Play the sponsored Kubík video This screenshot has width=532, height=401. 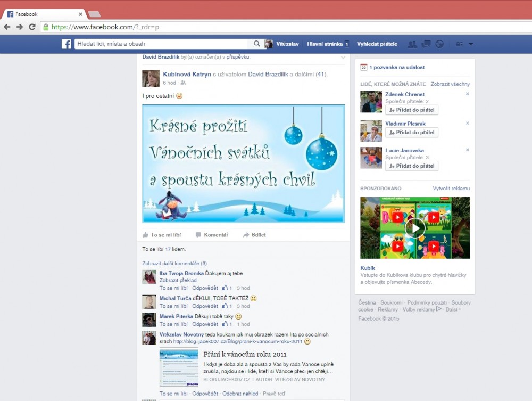pyautogui.click(x=415, y=228)
